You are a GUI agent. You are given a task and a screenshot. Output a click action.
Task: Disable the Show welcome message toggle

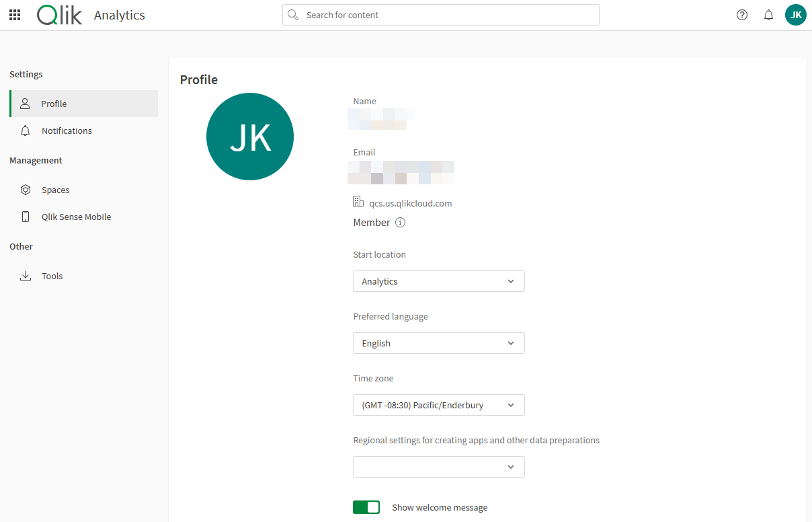(366, 507)
